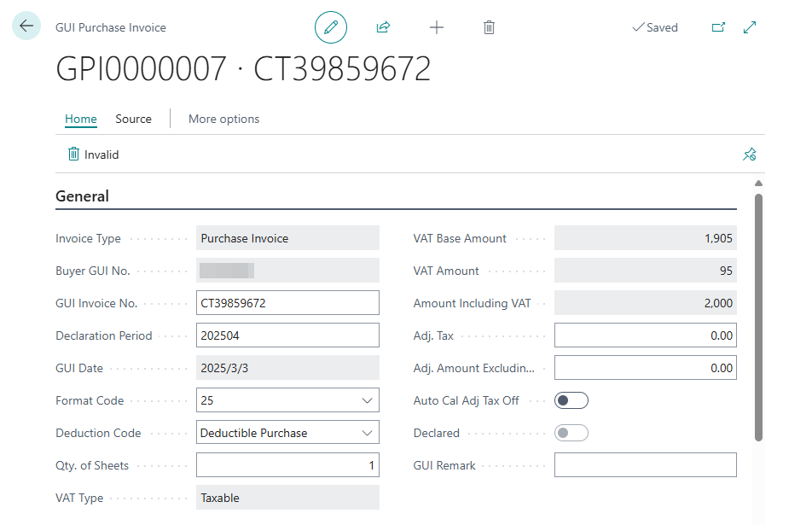
Task: Expand the page with the diagonal arrows icon
Action: pyautogui.click(x=750, y=27)
